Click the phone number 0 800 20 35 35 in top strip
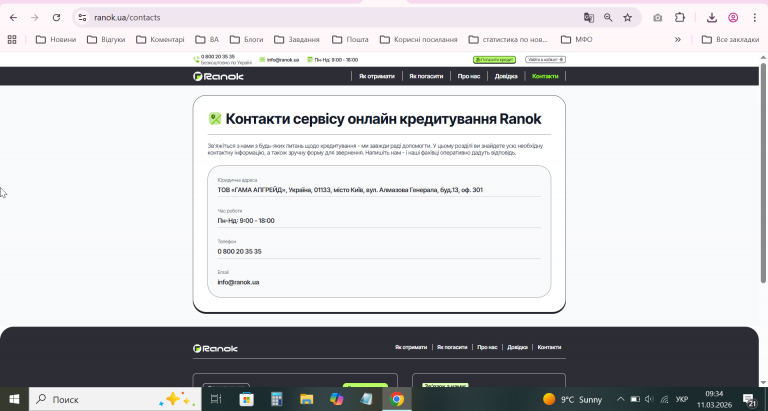The width and height of the screenshot is (768, 411). pyautogui.click(x=218, y=57)
